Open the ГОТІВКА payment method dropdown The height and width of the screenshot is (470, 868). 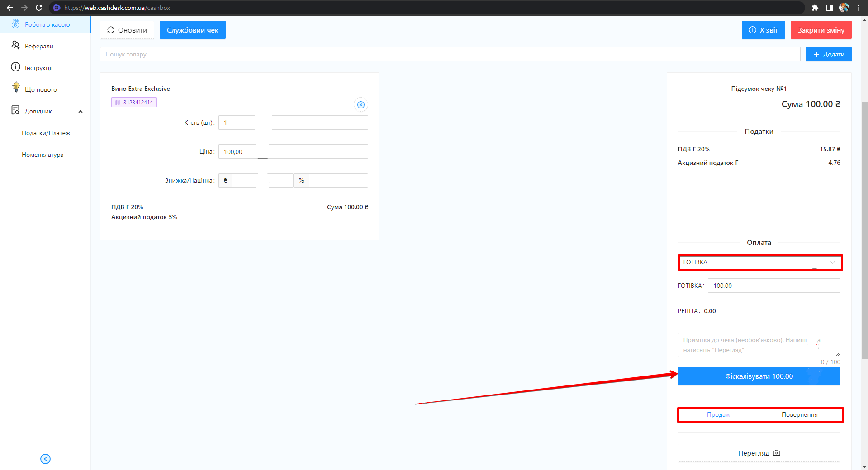(759, 263)
